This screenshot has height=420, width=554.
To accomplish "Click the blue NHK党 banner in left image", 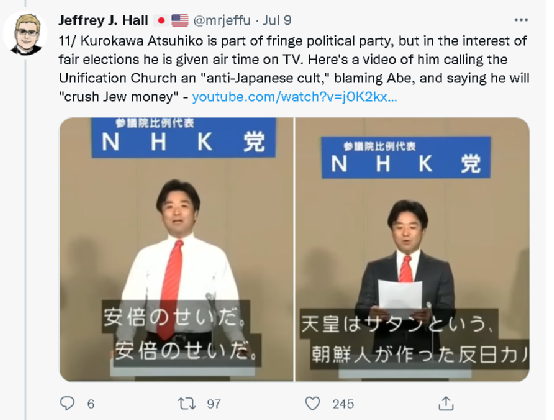I will tap(183, 137).
